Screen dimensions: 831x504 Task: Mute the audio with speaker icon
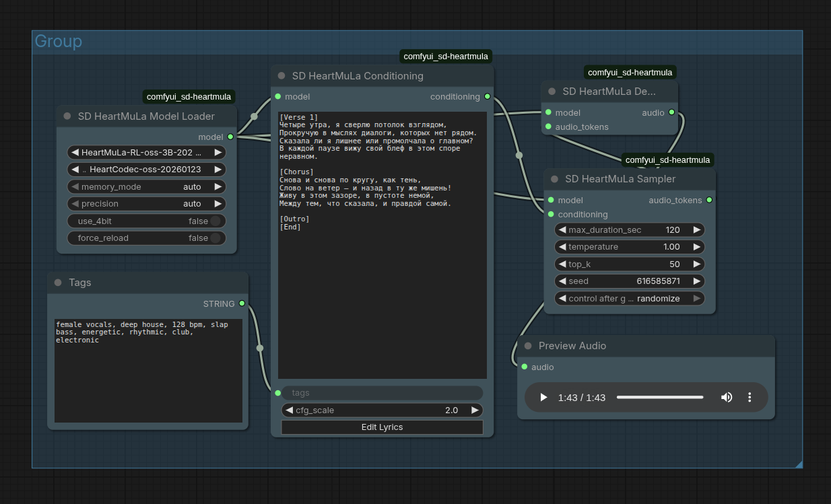pyautogui.click(x=727, y=398)
